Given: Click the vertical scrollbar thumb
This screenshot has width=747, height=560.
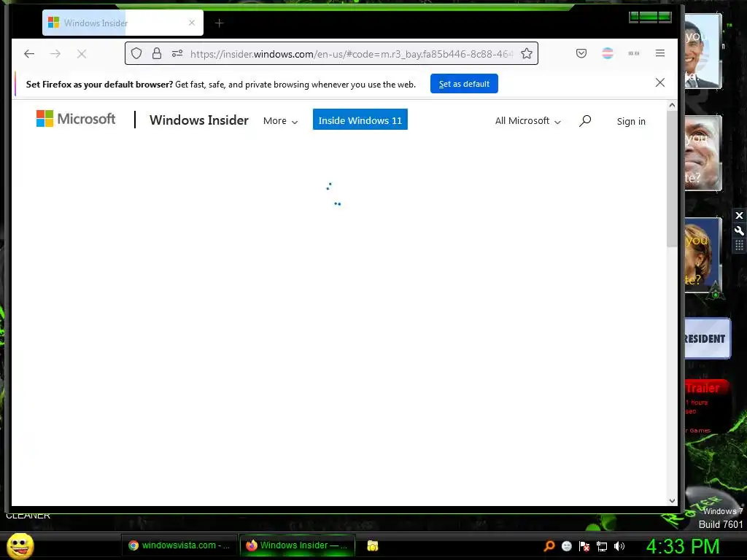Looking at the screenshot, I should [672, 179].
